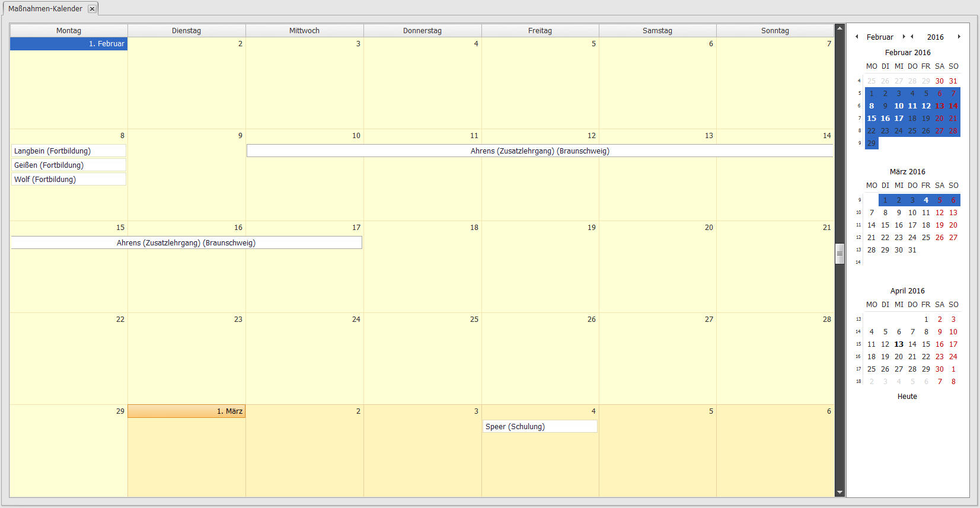Go to the next month using the arrow right of Februar
Viewport: 980px width, 508px height.
tap(904, 37)
